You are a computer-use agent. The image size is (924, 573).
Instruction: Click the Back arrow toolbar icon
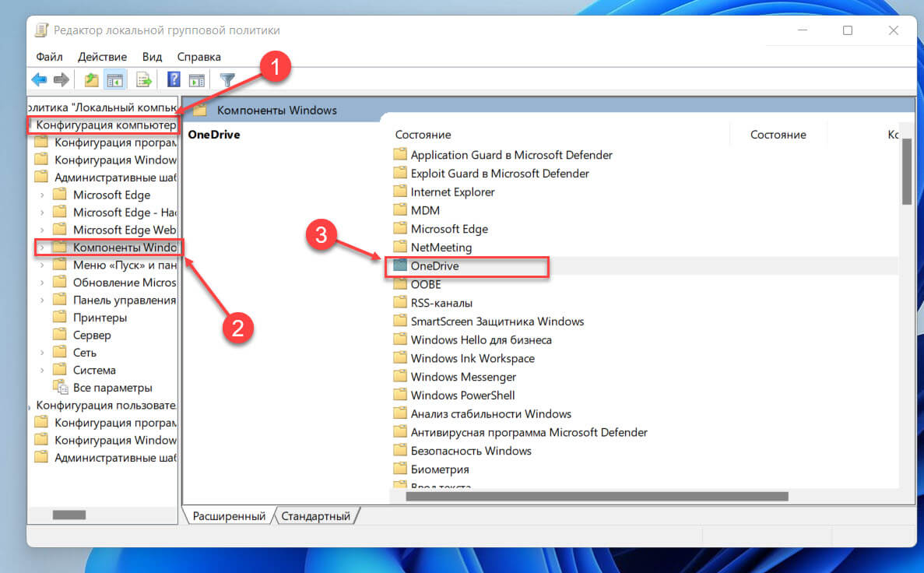40,79
